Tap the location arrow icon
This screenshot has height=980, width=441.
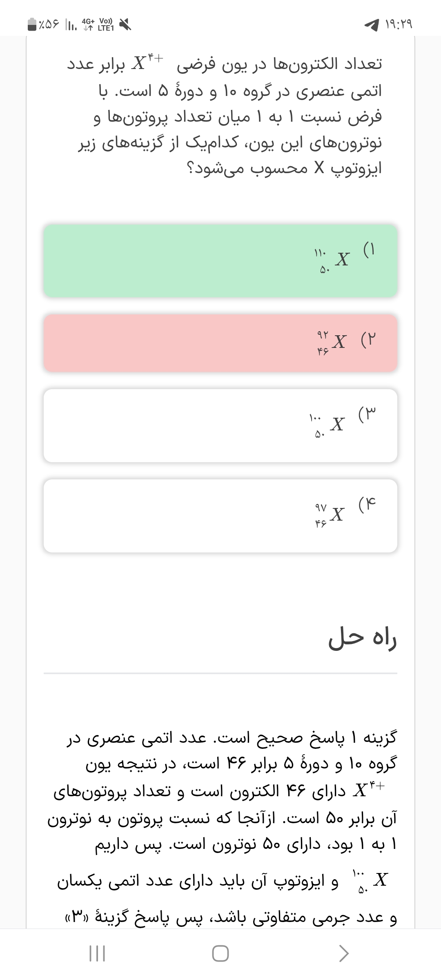pos(372,25)
